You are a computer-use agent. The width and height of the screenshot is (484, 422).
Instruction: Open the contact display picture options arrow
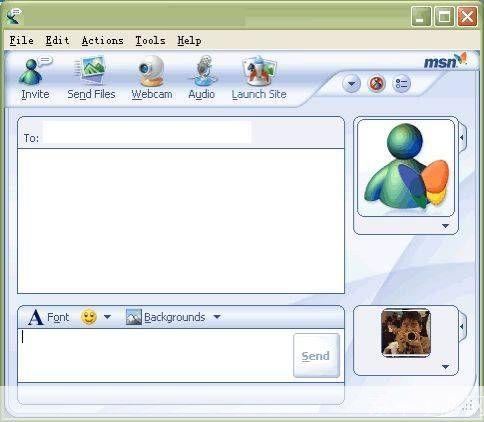446,226
